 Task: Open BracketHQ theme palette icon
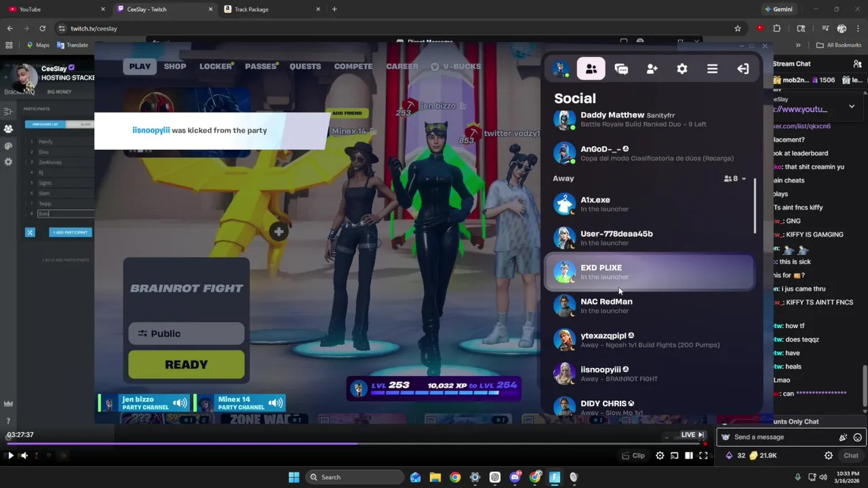pyautogui.click(x=8, y=146)
